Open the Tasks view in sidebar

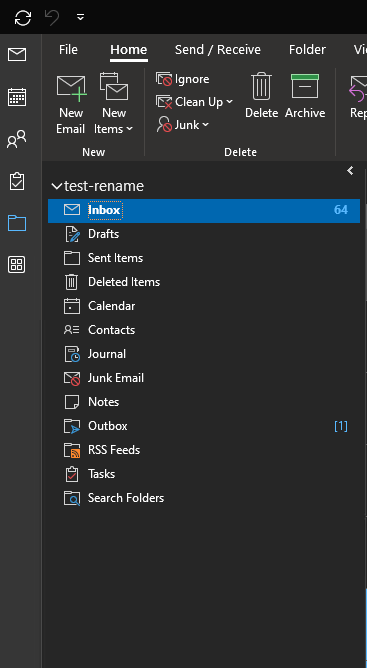point(17,181)
